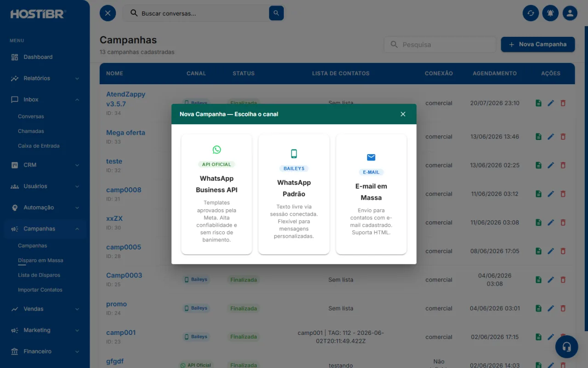Open the notifications bell

tap(550, 13)
